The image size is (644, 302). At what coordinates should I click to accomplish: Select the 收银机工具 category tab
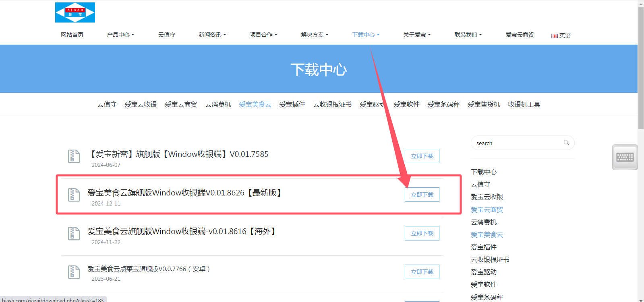tap(524, 104)
